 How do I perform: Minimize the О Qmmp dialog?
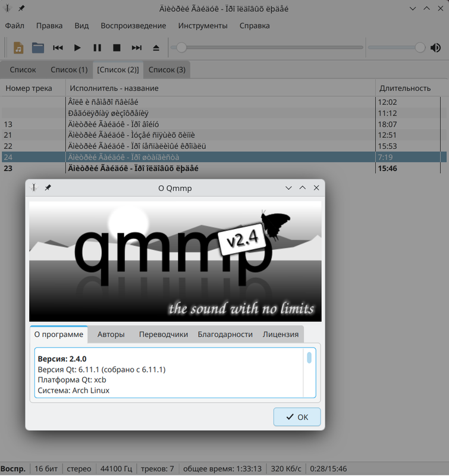288,188
